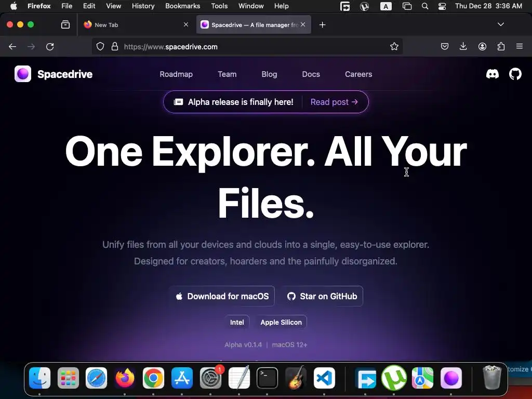Image resolution: width=532 pixels, height=399 pixels.
Task: Open the Window menu
Action: 251,6
